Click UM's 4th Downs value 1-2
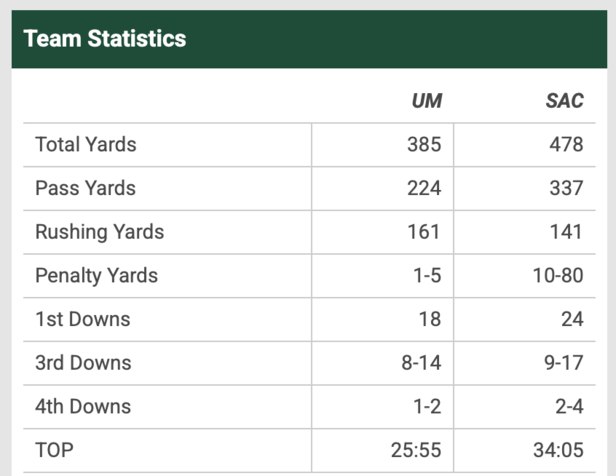 pos(427,407)
